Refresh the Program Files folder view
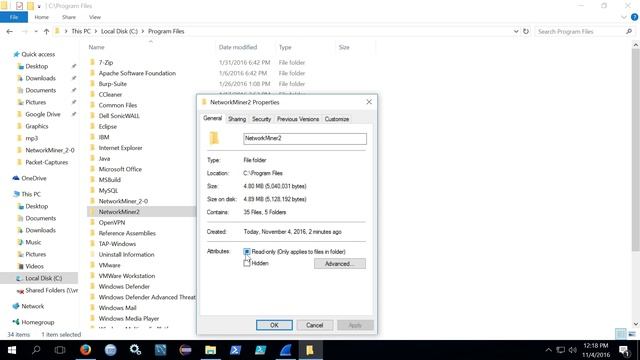Image resolution: width=640 pixels, height=360 pixels. [x=526, y=31]
